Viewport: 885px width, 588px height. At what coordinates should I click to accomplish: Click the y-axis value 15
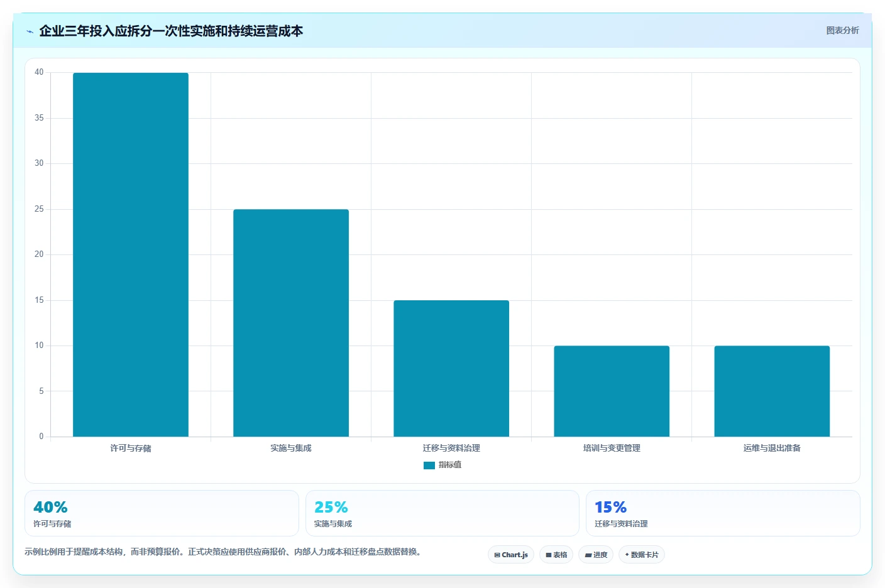(x=39, y=300)
